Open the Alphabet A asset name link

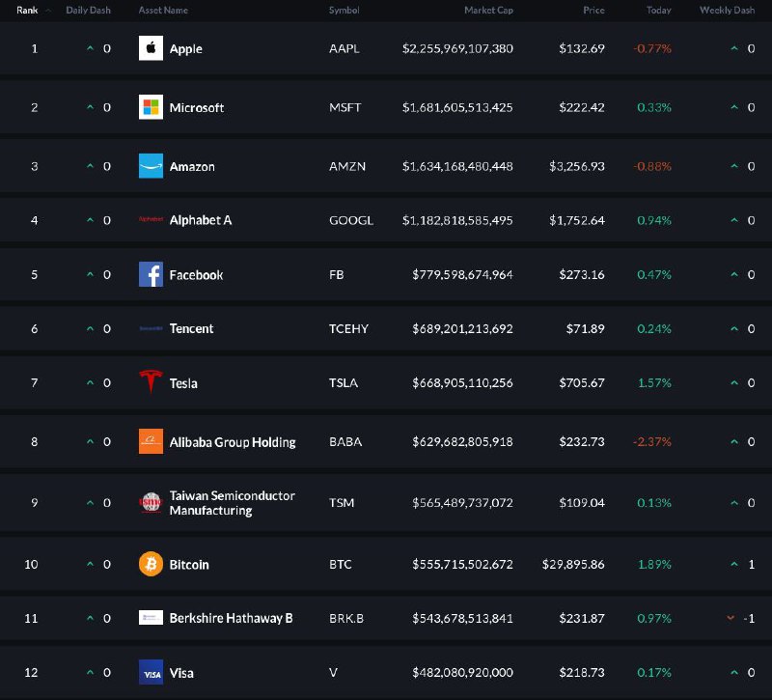pos(201,220)
